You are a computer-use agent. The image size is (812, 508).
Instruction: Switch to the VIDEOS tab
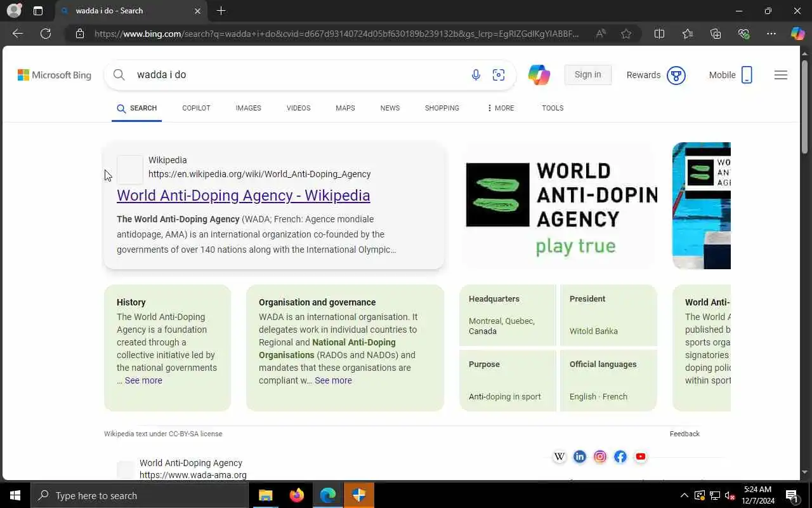[298, 108]
